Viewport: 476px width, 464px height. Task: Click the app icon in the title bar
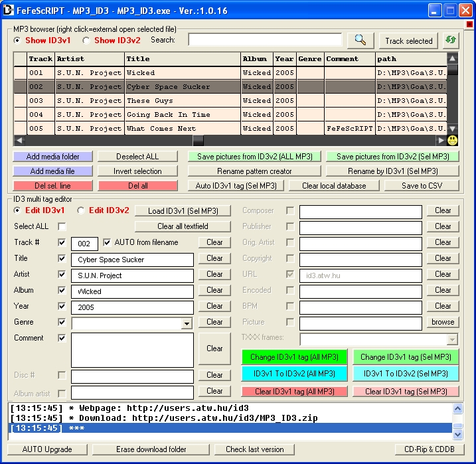tap(8, 10)
